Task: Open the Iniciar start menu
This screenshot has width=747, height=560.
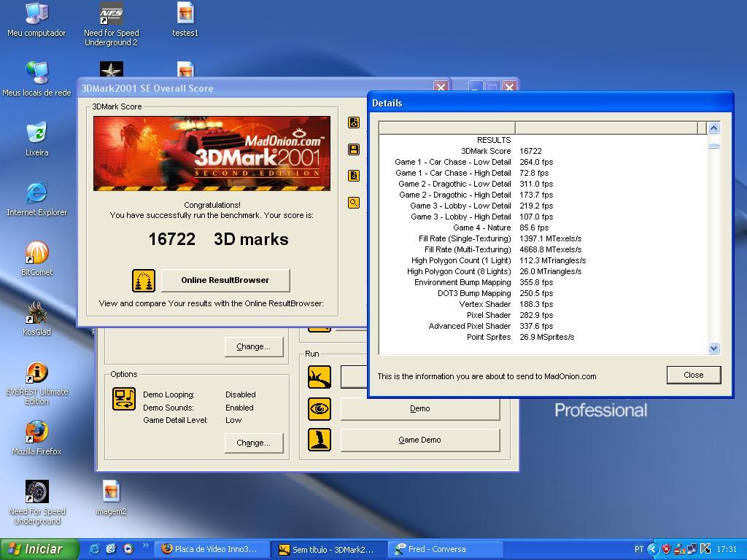Action: (39, 549)
